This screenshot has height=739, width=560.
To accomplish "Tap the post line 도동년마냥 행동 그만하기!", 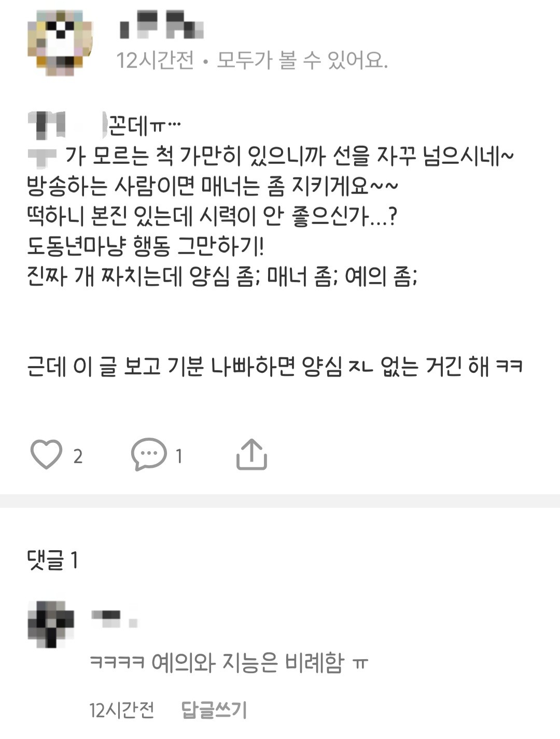I will coord(146,246).
